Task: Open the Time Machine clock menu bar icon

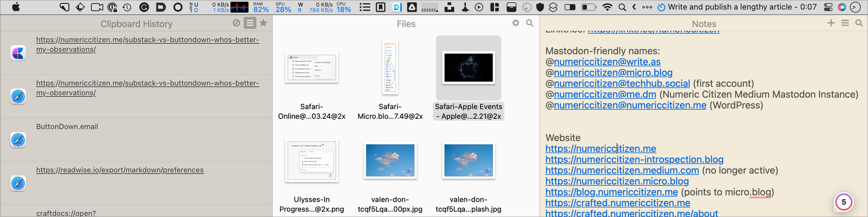Action: (x=127, y=7)
